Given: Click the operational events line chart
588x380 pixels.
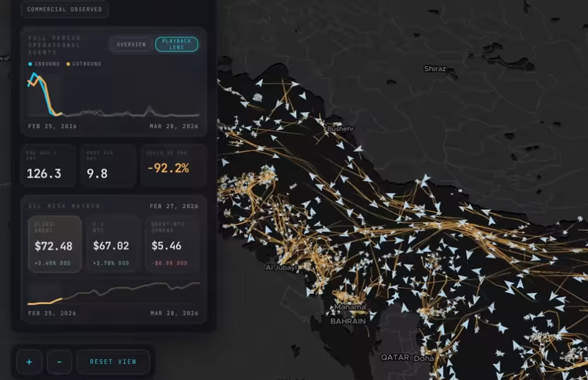Looking at the screenshot, I should (113, 95).
